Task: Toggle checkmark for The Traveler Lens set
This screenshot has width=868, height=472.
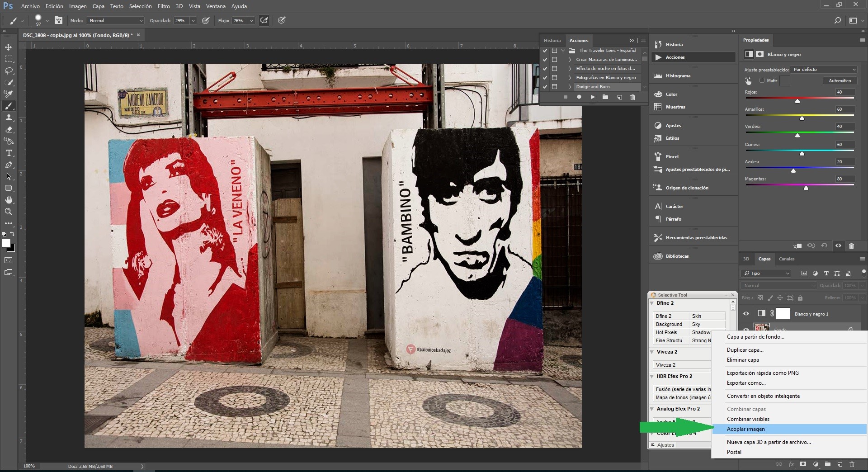Action: 545,51
